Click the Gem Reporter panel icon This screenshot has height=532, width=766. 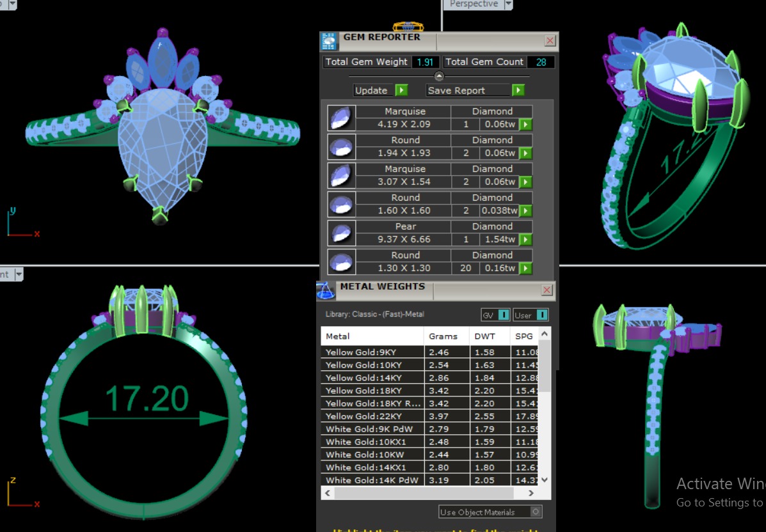click(329, 42)
